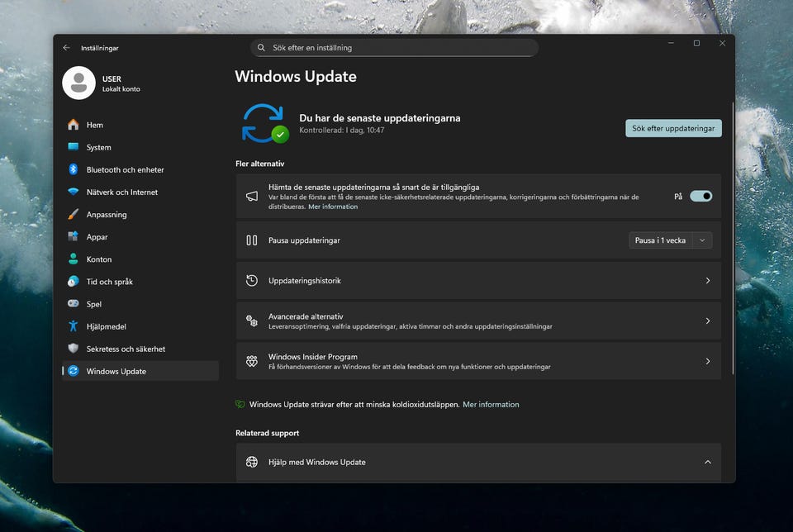The width and height of the screenshot is (793, 532).
Task: Go to Anpassning in the sidebar
Action: tap(107, 215)
